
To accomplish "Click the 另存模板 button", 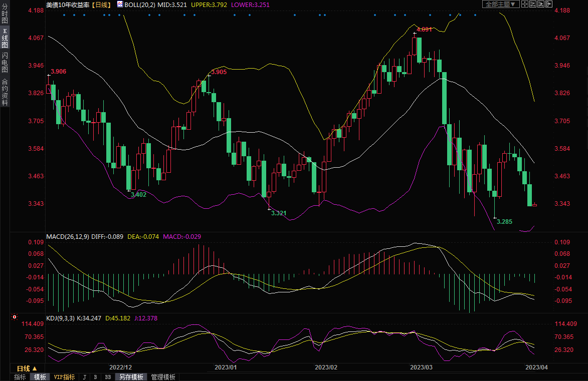I will click(131, 377).
